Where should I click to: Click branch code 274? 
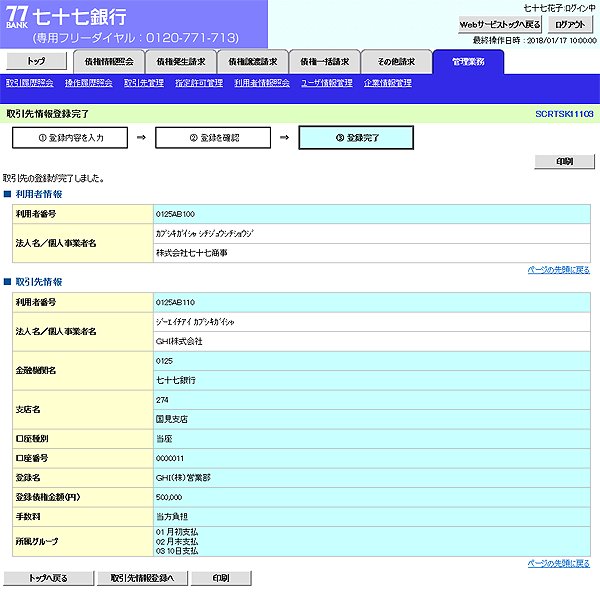[x=162, y=400]
